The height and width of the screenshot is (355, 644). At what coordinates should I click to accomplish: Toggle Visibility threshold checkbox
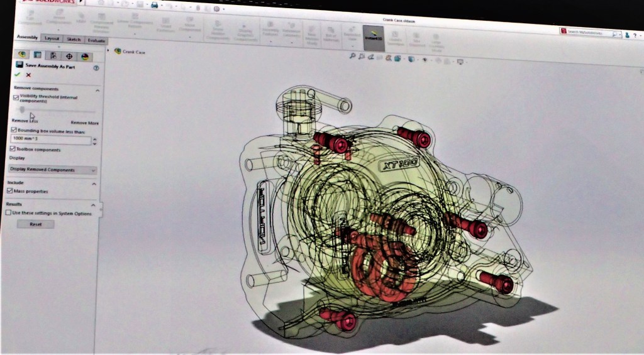[x=16, y=97]
